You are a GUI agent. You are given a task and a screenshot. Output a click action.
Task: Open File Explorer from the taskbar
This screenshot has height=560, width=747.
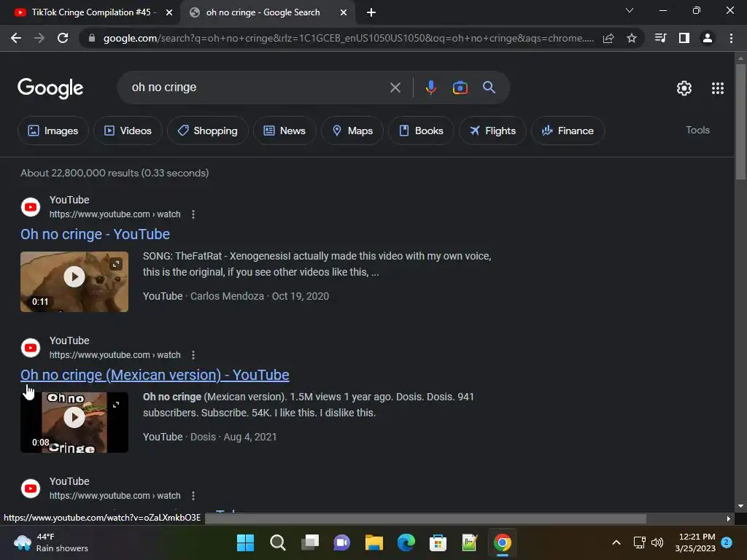pyautogui.click(x=374, y=542)
